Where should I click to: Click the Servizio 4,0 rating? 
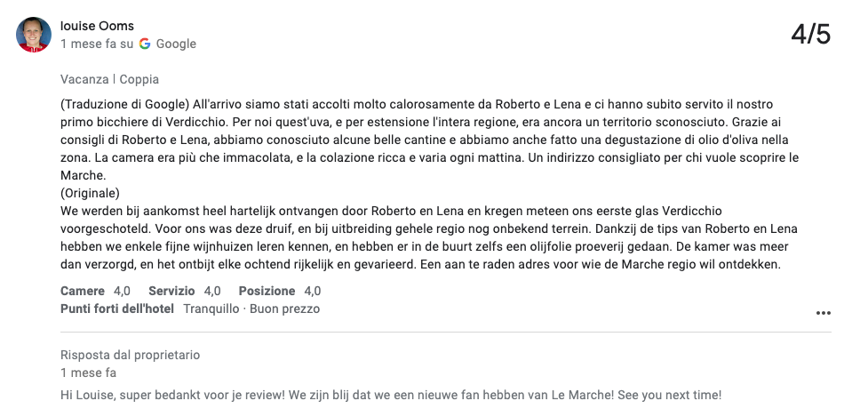click(184, 291)
